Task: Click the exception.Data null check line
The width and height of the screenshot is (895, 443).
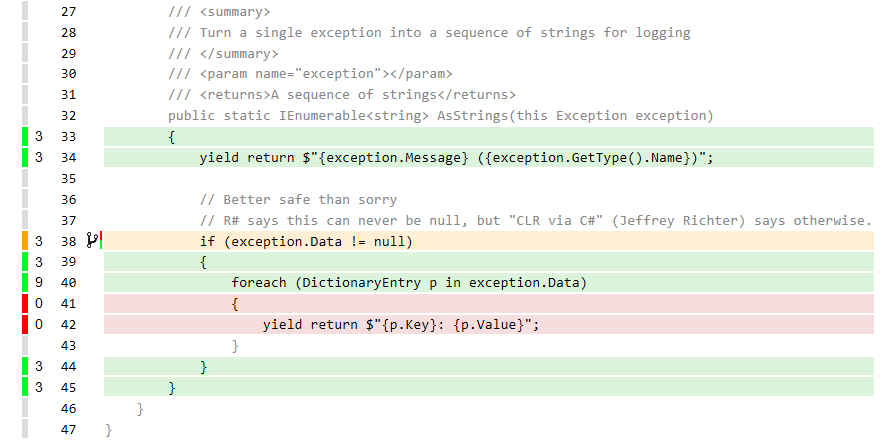Action: coord(306,241)
